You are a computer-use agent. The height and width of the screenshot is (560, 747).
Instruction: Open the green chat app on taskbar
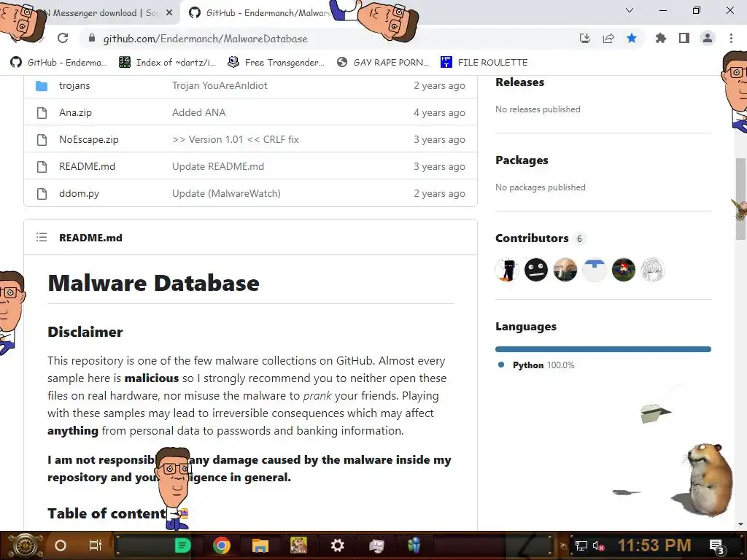click(x=182, y=545)
